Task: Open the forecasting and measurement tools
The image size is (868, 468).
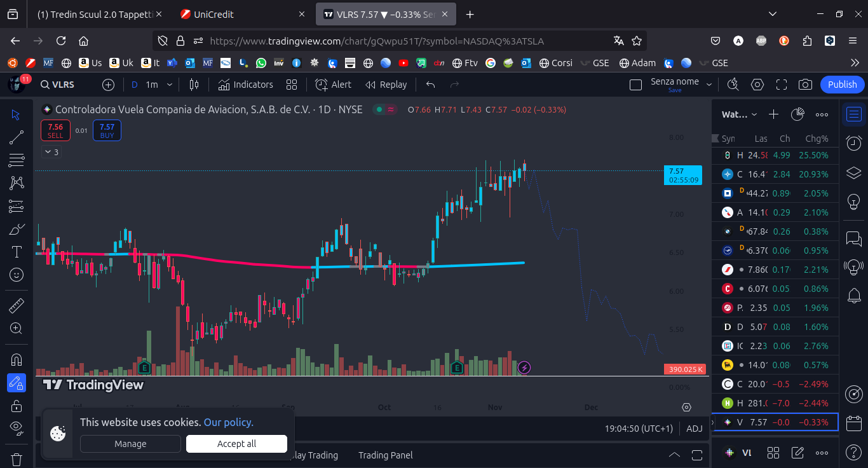Action: (17, 206)
